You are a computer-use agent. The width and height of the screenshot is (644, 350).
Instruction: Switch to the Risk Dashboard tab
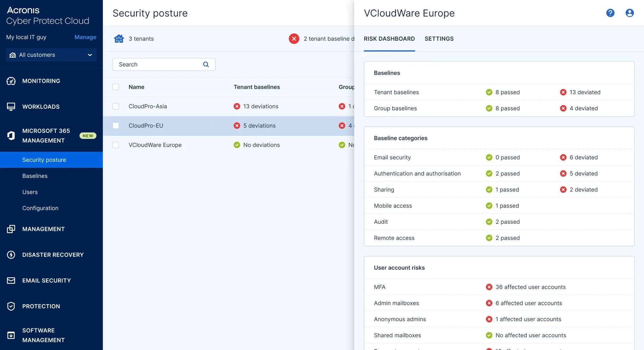[389, 38]
